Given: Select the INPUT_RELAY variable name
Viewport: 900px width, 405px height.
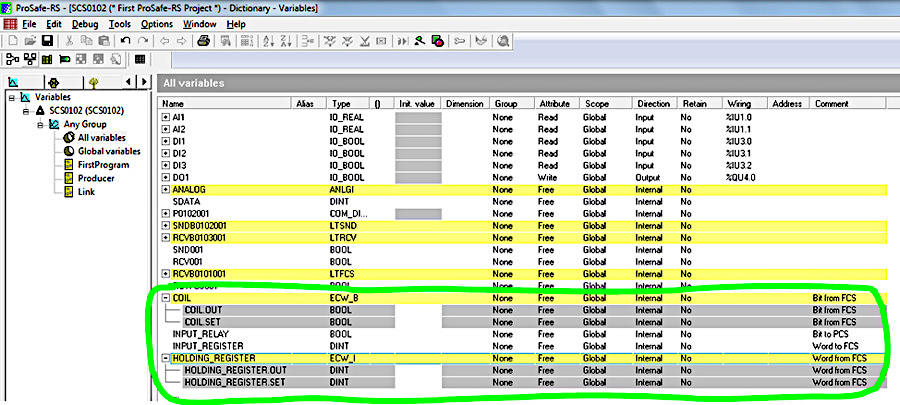Looking at the screenshot, I should (201, 334).
